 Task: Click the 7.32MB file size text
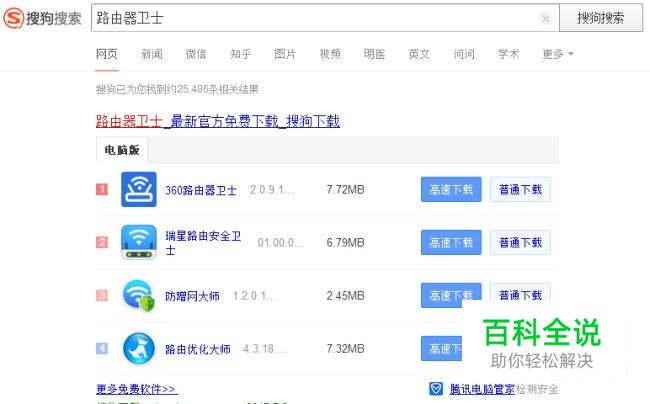pos(345,349)
